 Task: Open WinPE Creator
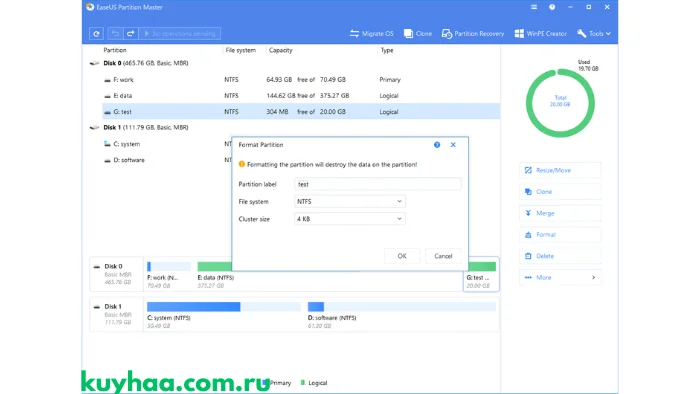click(541, 33)
